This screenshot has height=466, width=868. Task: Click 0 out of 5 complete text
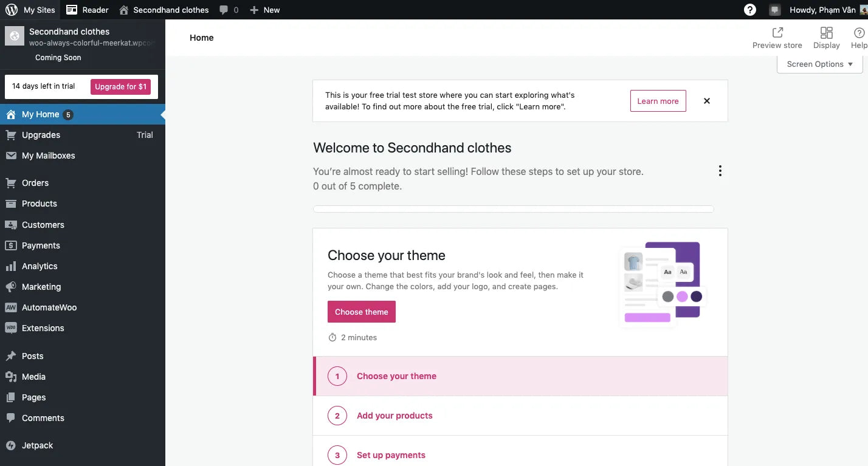click(x=357, y=186)
